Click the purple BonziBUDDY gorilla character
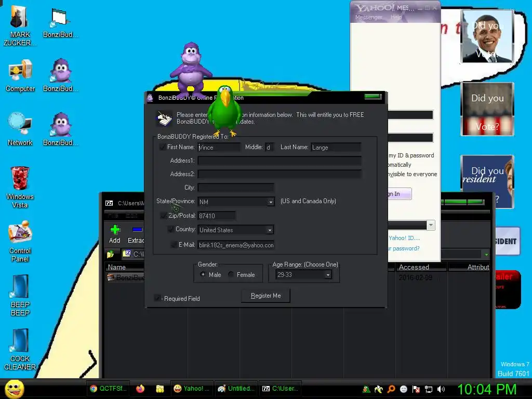Screen dimensions: 532x399 pos(191,70)
